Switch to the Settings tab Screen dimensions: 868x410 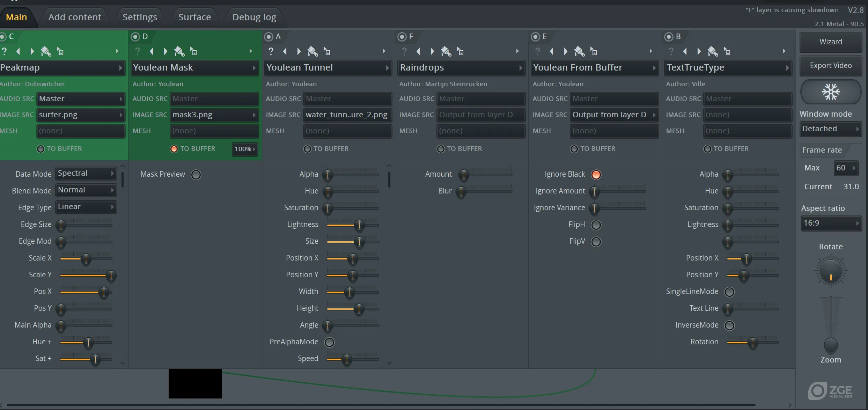click(x=140, y=17)
